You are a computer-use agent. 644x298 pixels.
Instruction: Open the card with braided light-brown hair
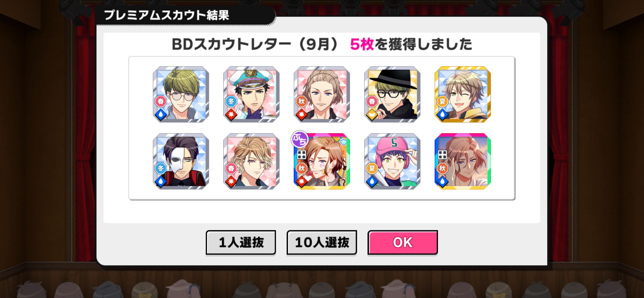tap(322, 94)
